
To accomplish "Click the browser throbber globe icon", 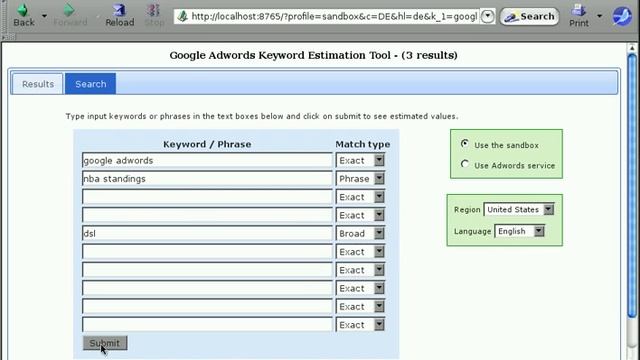I will click(x=622, y=16).
